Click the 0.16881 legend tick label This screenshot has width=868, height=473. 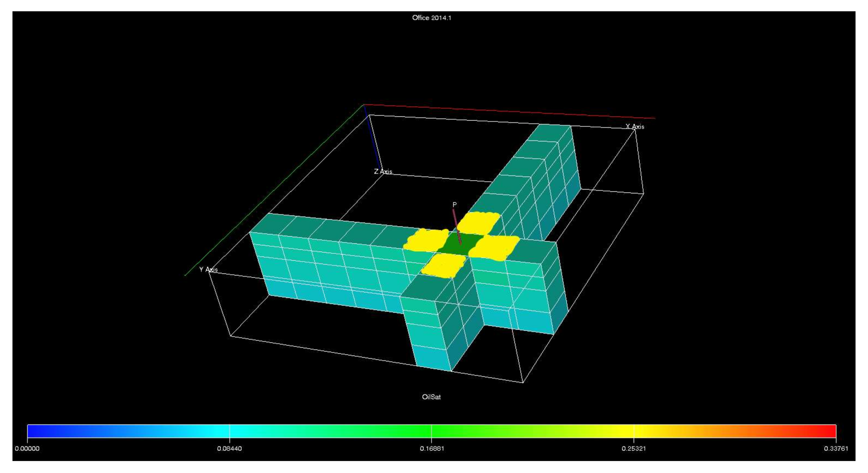pyautogui.click(x=432, y=448)
